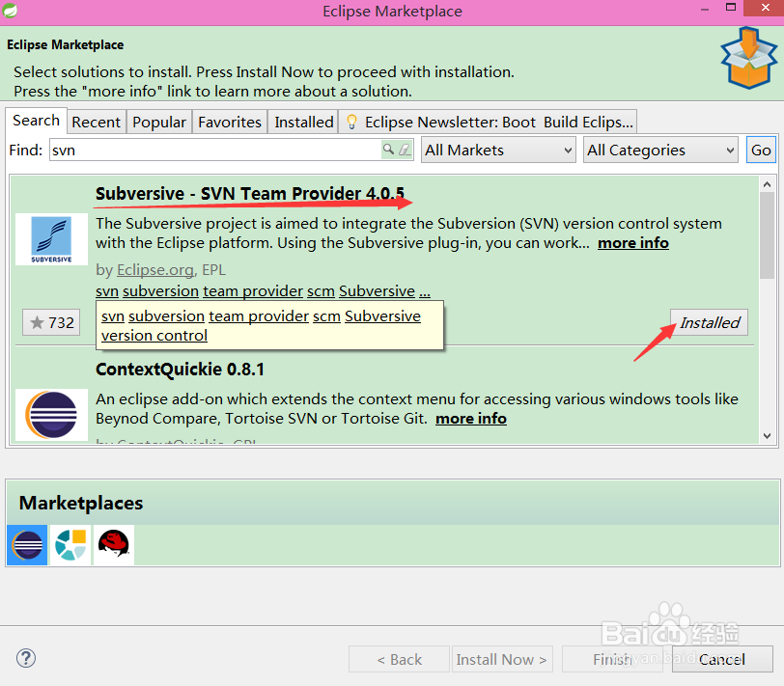784x686 pixels.
Task: Click the ContextQuickie 0.8.1 title
Action: 180,370
